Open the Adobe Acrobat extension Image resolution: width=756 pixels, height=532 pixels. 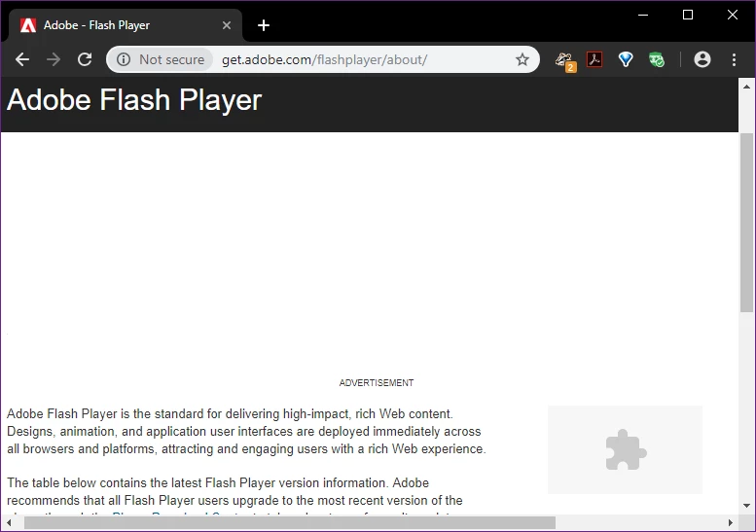click(594, 59)
